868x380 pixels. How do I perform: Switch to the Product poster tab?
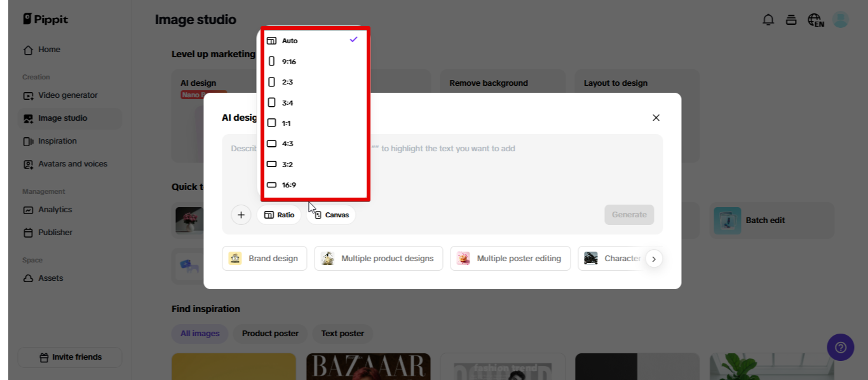269,334
